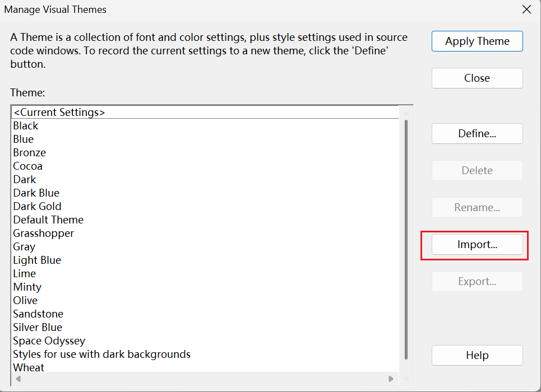
Task: Click the horizontal scrollbar right arrow
Action: click(391, 379)
